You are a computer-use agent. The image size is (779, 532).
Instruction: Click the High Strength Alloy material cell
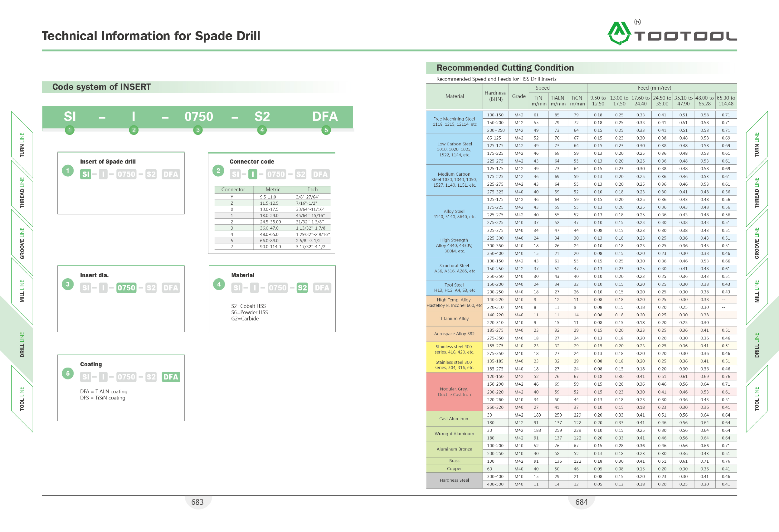(454, 245)
